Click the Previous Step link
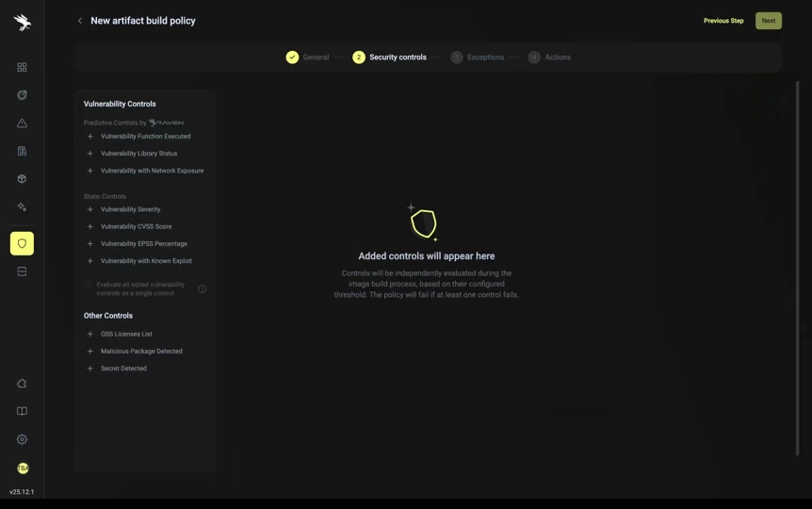This screenshot has height=509, width=812. point(723,21)
